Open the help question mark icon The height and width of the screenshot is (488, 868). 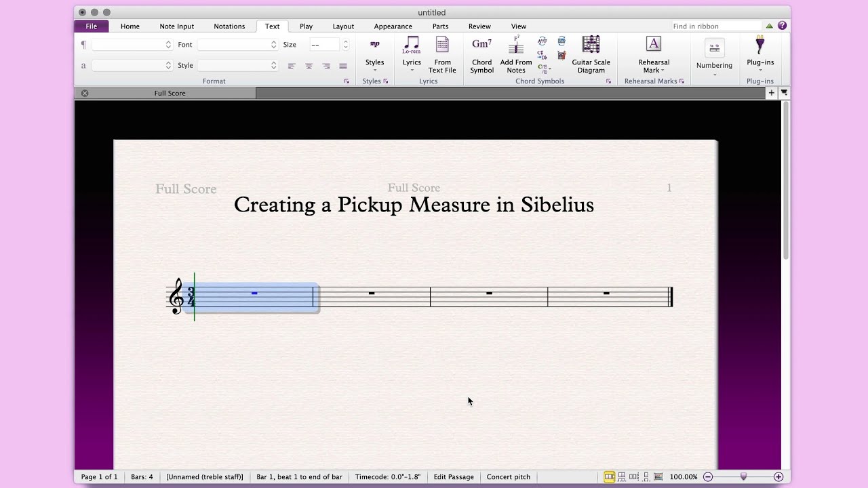(782, 26)
